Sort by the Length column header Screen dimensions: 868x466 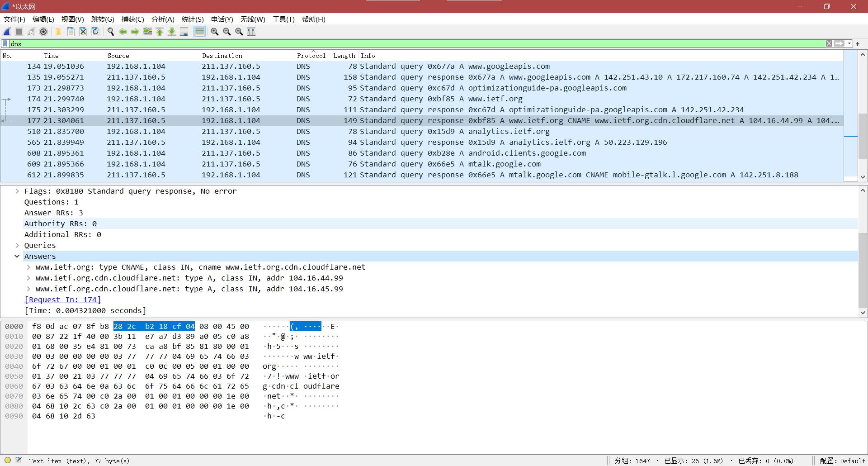(x=344, y=56)
